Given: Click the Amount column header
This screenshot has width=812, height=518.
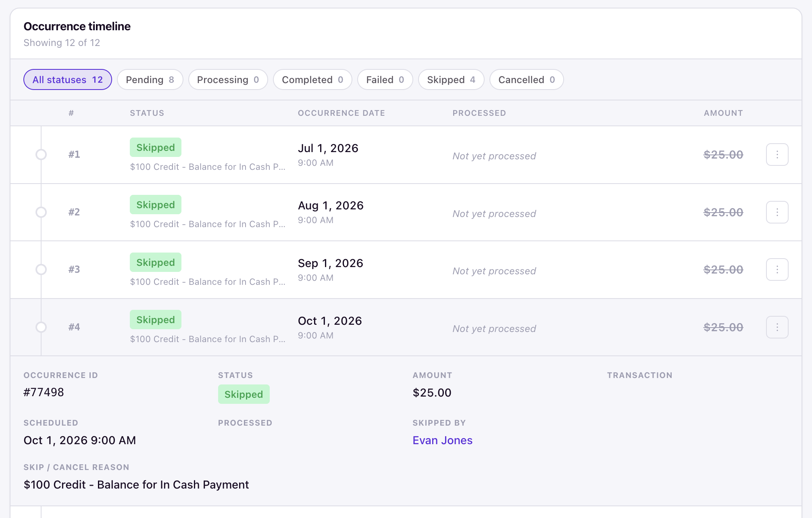Looking at the screenshot, I should tap(723, 113).
